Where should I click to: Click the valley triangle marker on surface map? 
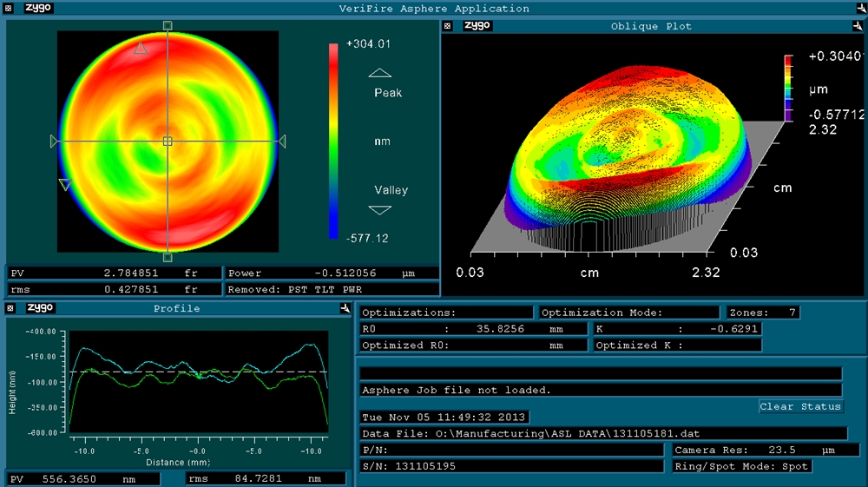pos(65,185)
